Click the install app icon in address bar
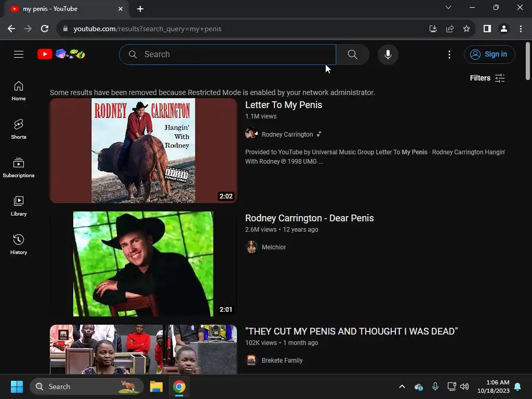Screen dimensions: 532x399 (433, 29)
